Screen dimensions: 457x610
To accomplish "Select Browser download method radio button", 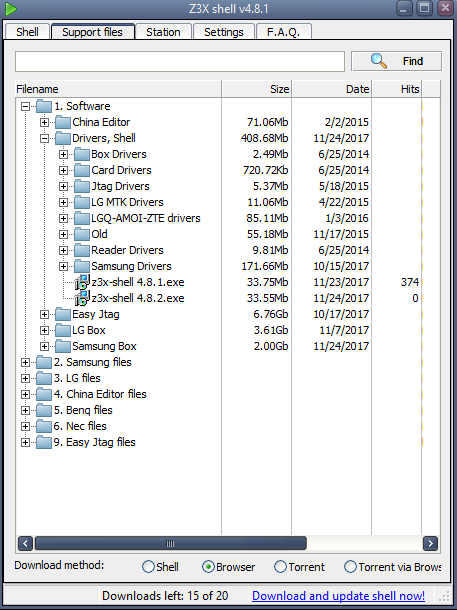I will pos(208,567).
